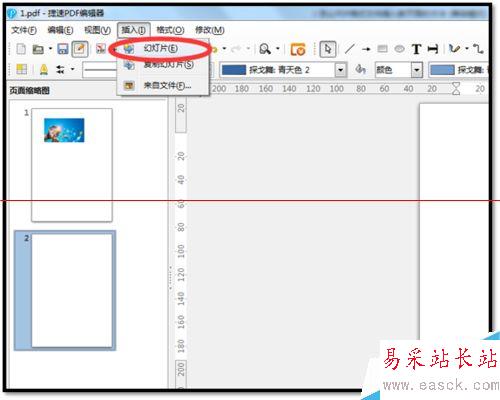500x400 pixels.
Task: Click the New document icon
Action: click(x=21, y=49)
